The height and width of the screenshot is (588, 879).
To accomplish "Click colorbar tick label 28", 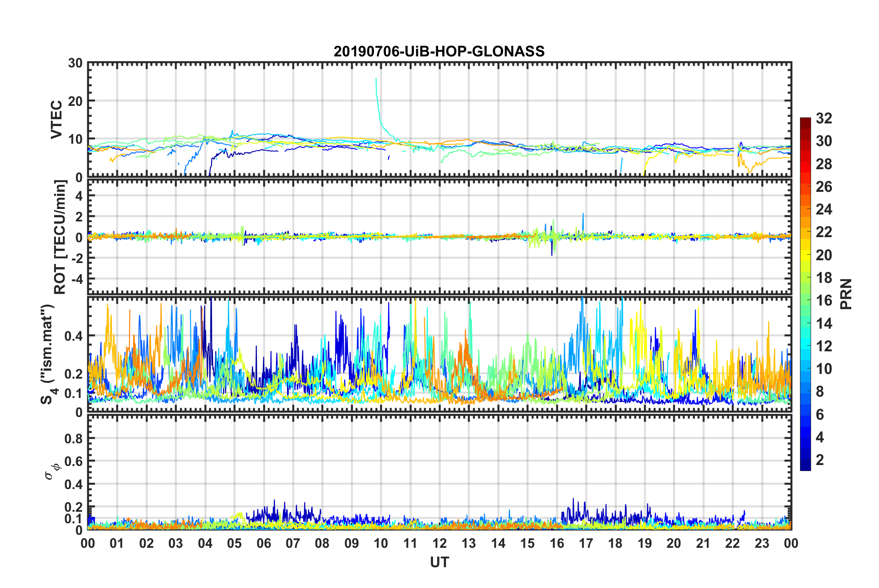I will (824, 164).
